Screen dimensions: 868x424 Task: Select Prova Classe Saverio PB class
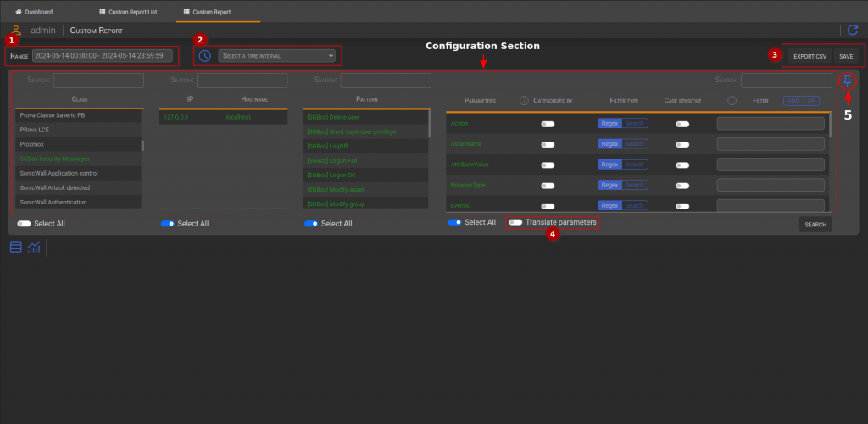[x=78, y=115]
